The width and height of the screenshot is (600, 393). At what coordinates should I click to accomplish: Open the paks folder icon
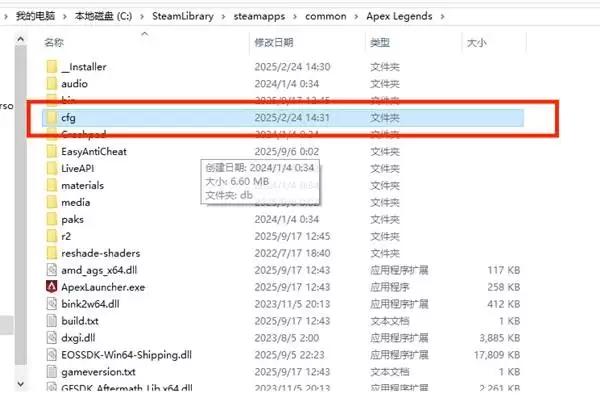pos(52,219)
